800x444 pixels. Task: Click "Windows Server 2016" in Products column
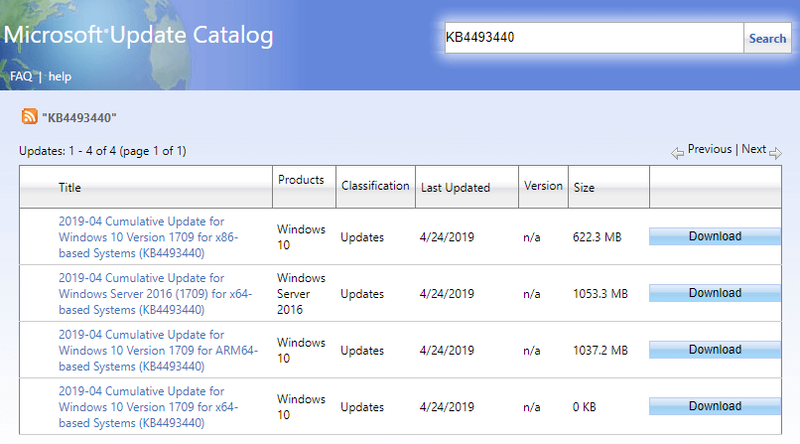[x=301, y=294]
